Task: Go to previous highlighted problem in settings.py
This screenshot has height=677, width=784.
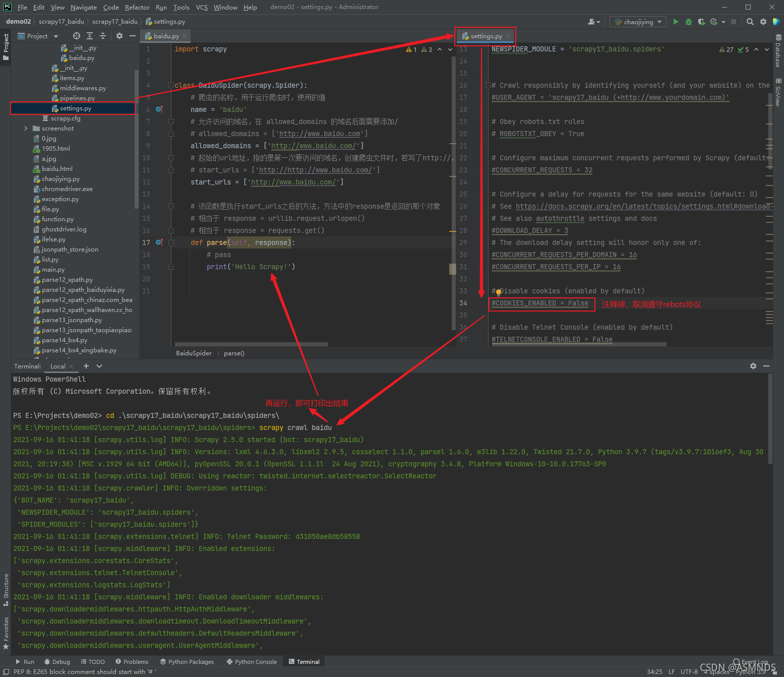Action: point(756,49)
